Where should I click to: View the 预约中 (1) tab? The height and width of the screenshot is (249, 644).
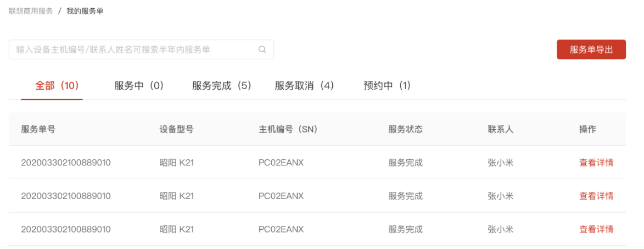pos(387,86)
